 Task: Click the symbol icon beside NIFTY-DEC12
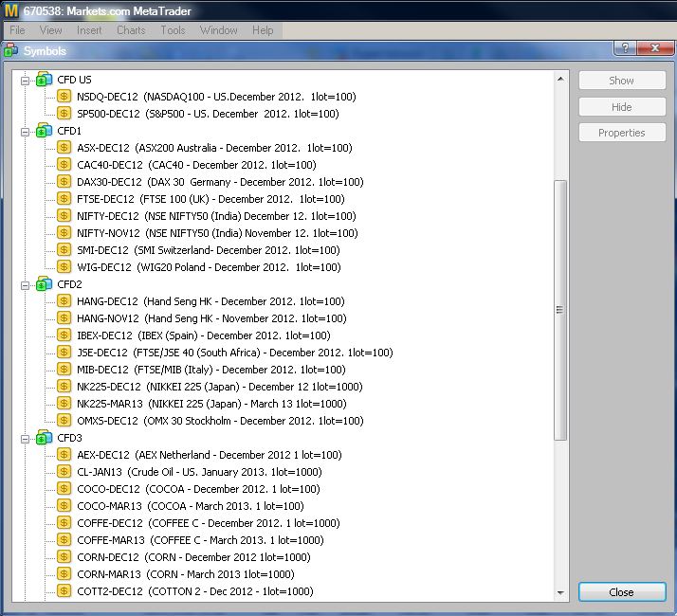tap(64, 216)
